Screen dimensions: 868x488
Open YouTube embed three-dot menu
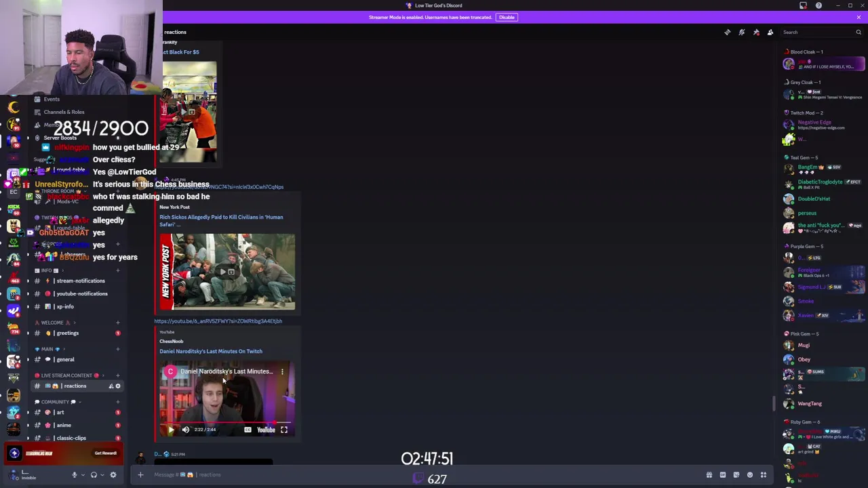click(x=283, y=371)
